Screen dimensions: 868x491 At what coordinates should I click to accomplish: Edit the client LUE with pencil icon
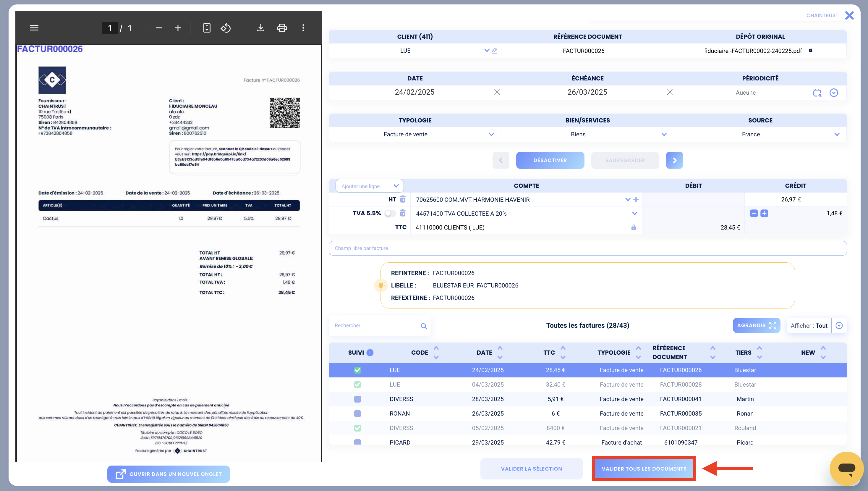pos(494,51)
